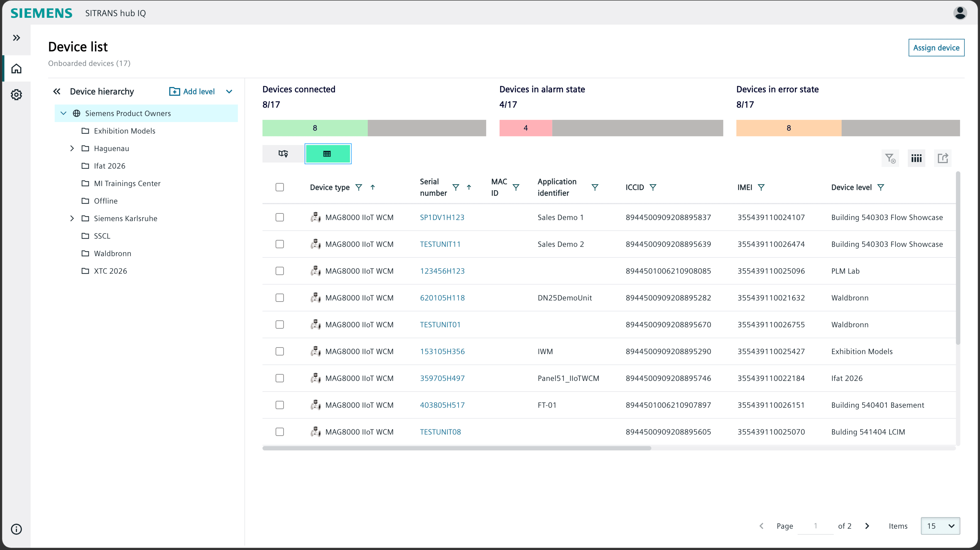Open device TESTUNIT11 link
This screenshot has width=980, height=550.
pos(440,244)
